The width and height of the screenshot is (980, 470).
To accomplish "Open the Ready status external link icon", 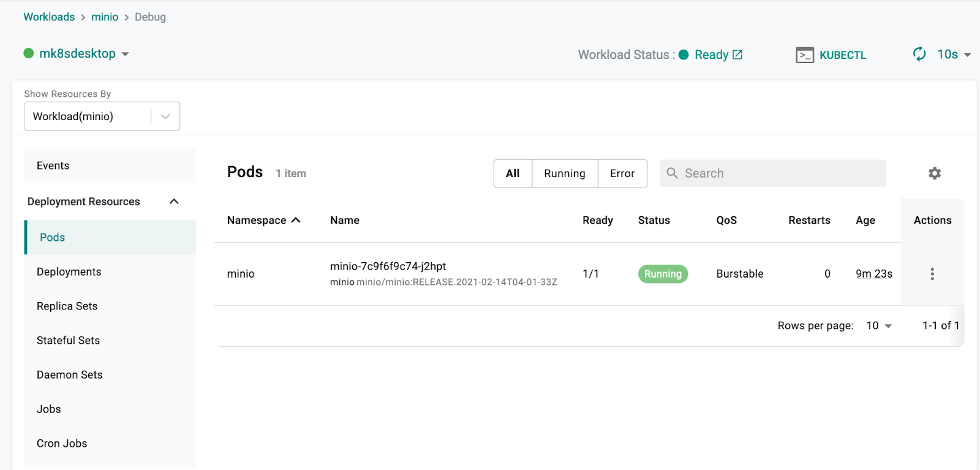I will (x=738, y=55).
